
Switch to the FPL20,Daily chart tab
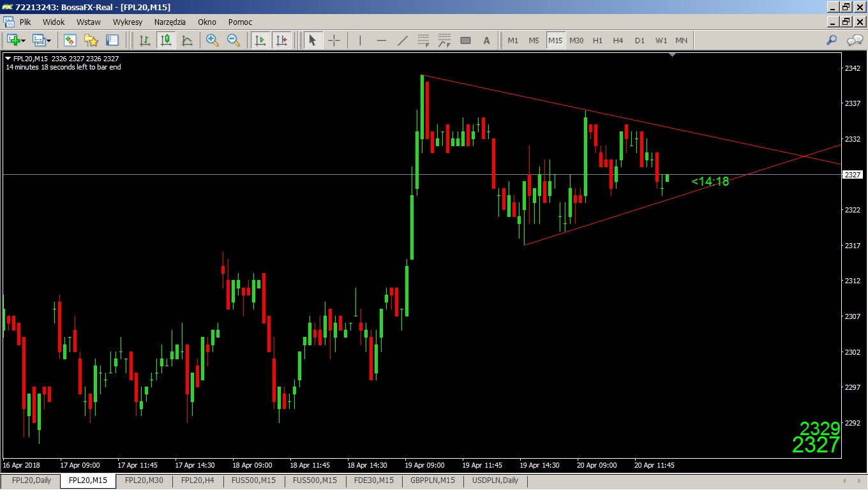point(31,480)
